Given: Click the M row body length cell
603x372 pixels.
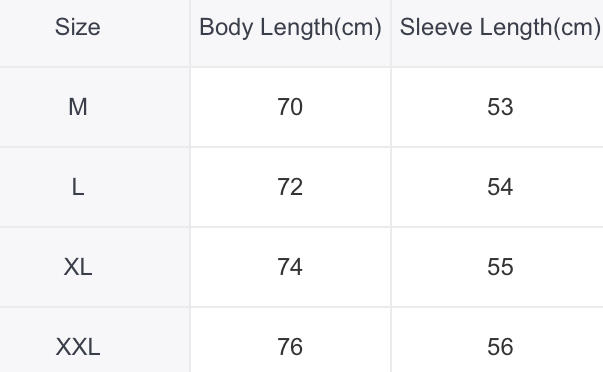Looking at the screenshot, I should point(290,107).
